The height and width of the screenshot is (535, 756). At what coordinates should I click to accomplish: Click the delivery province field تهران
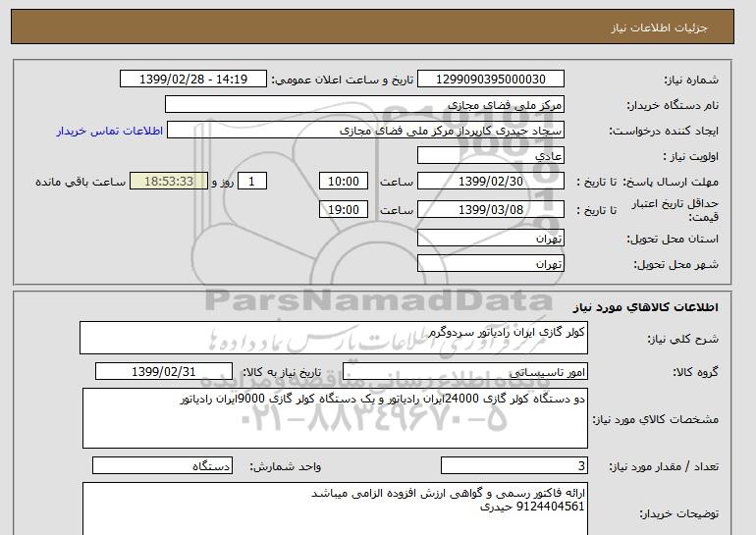tap(490, 239)
